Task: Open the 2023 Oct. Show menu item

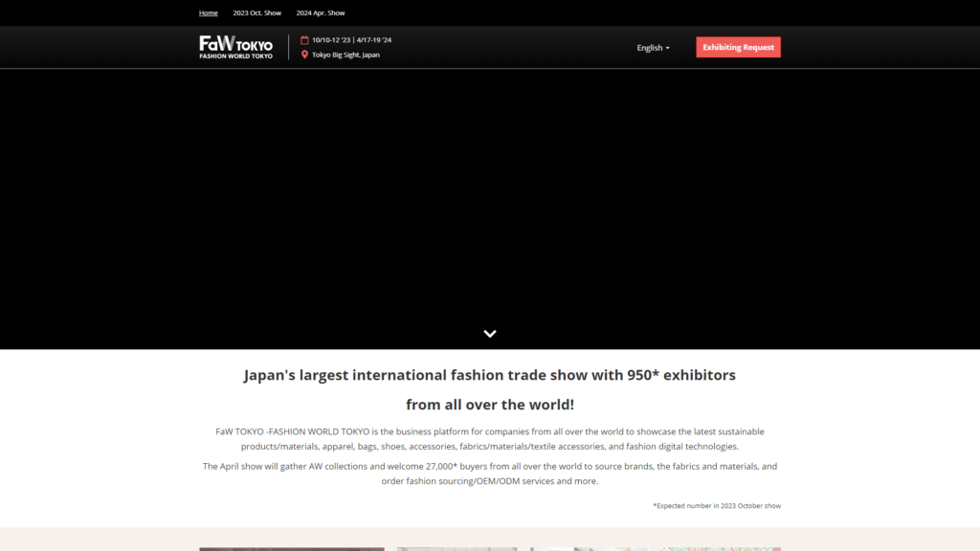Action: pyautogui.click(x=256, y=12)
